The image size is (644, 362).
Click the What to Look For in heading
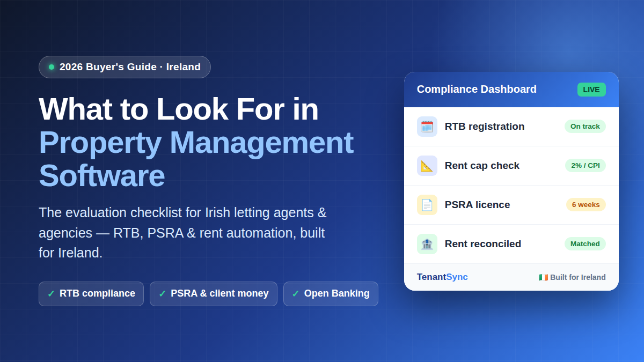coord(179,109)
